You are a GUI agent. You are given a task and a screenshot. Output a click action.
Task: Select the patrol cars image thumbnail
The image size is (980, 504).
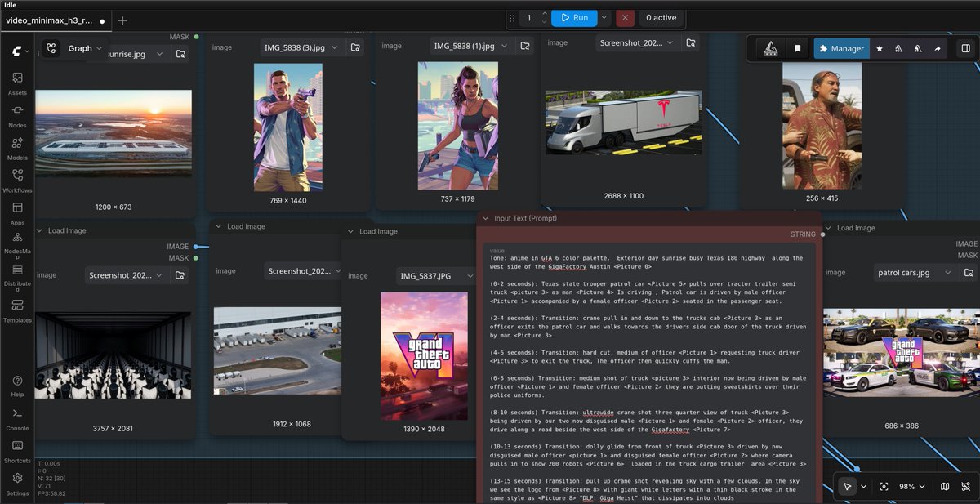[x=902, y=353]
